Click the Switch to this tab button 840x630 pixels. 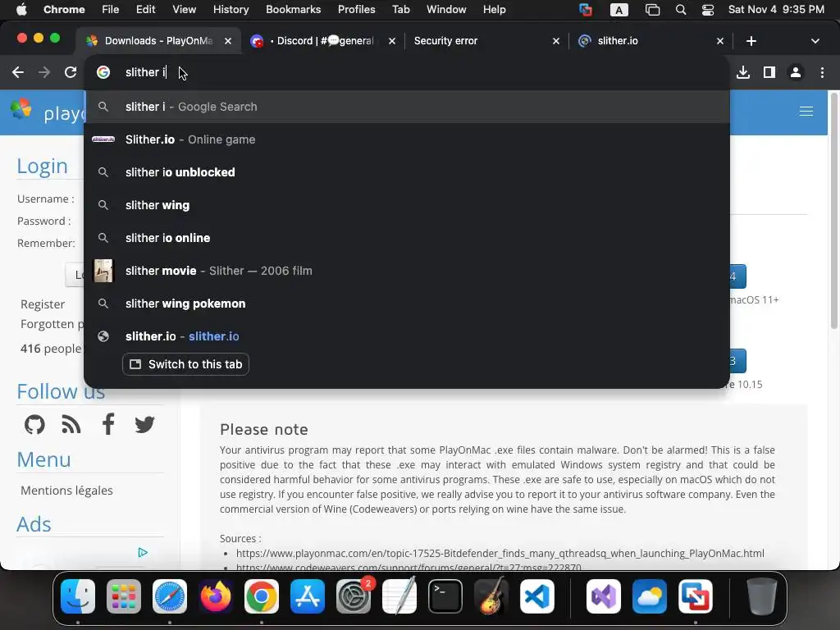(x=185, y=364)
